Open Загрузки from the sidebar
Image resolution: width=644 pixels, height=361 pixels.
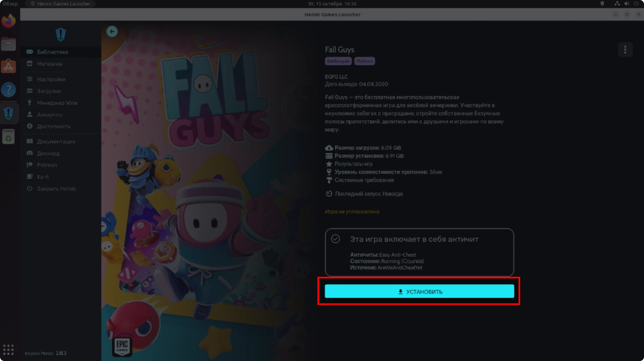(x=49, y=91)
